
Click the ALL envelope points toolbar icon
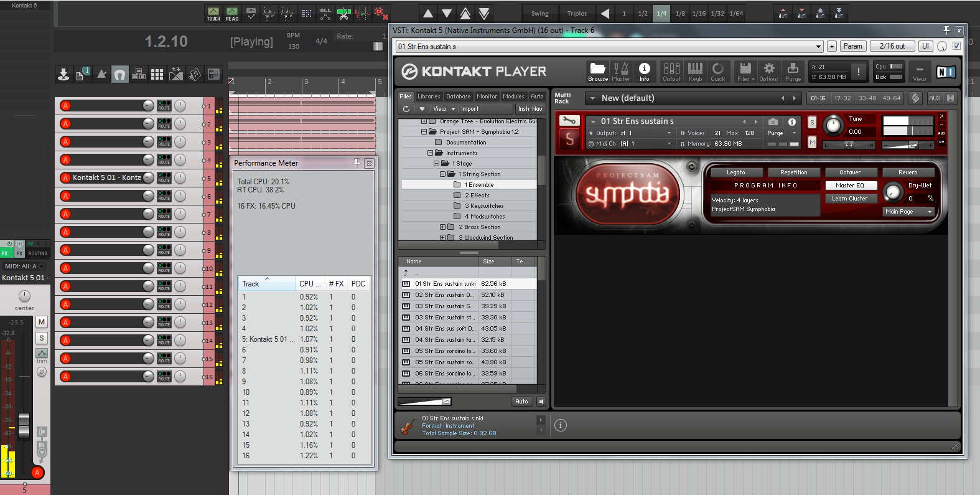[x=325, y=14]
